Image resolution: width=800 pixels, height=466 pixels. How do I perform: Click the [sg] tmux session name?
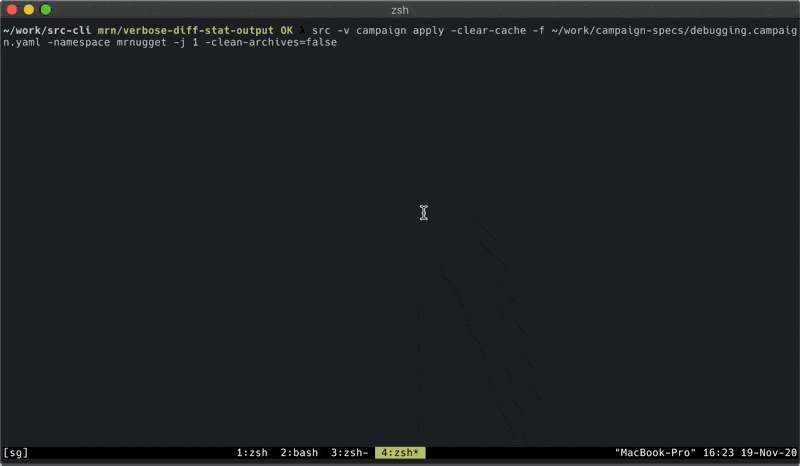[16, 453]
